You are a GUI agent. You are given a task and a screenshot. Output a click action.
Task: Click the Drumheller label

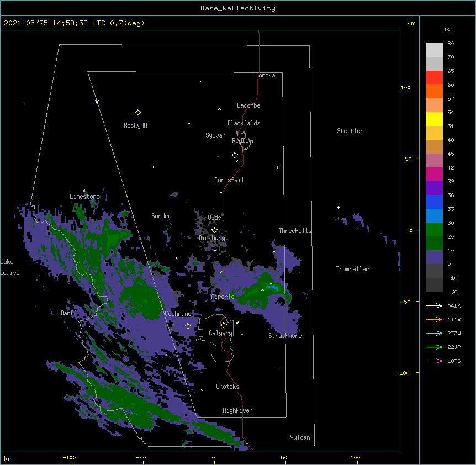click(352, 269)
